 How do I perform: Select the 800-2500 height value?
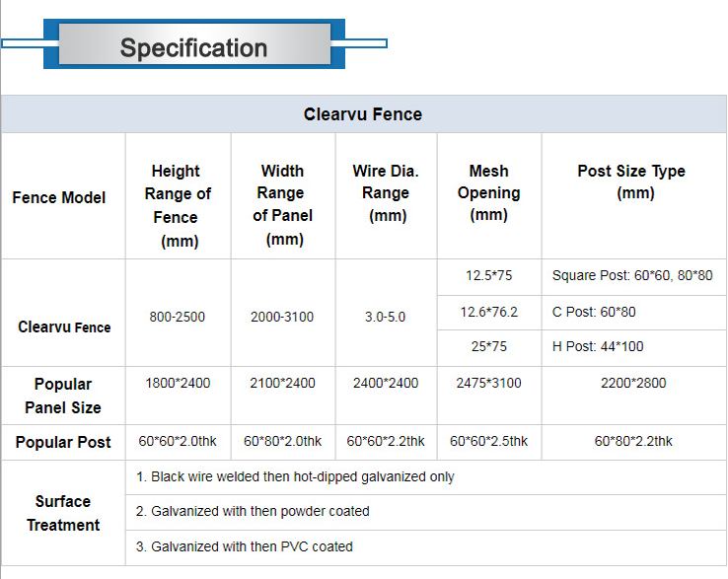[x=177, y=317]
